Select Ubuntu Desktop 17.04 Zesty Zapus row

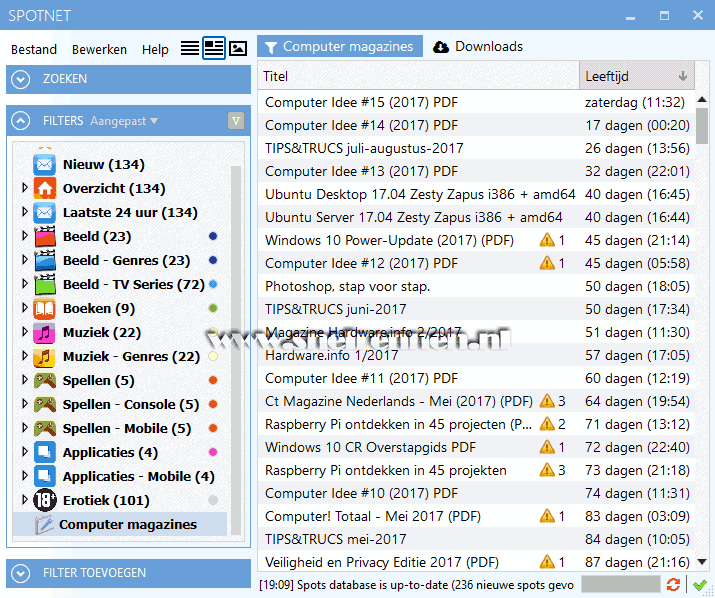476,194
